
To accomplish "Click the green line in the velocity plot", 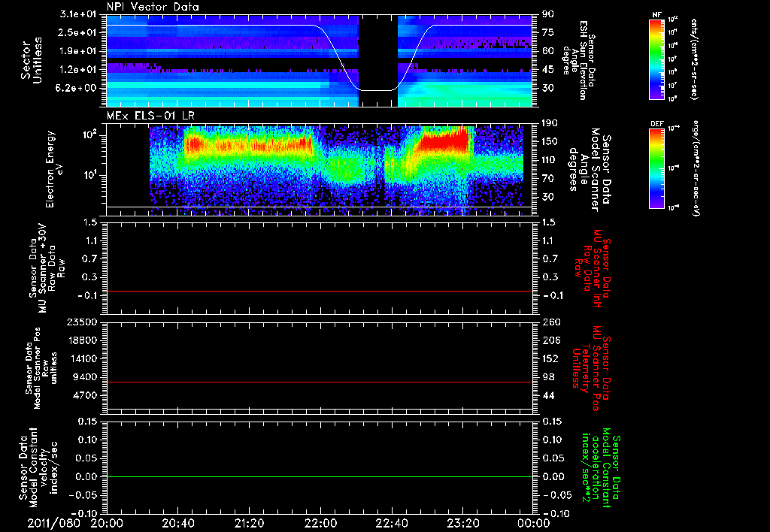I will (320, 476).
